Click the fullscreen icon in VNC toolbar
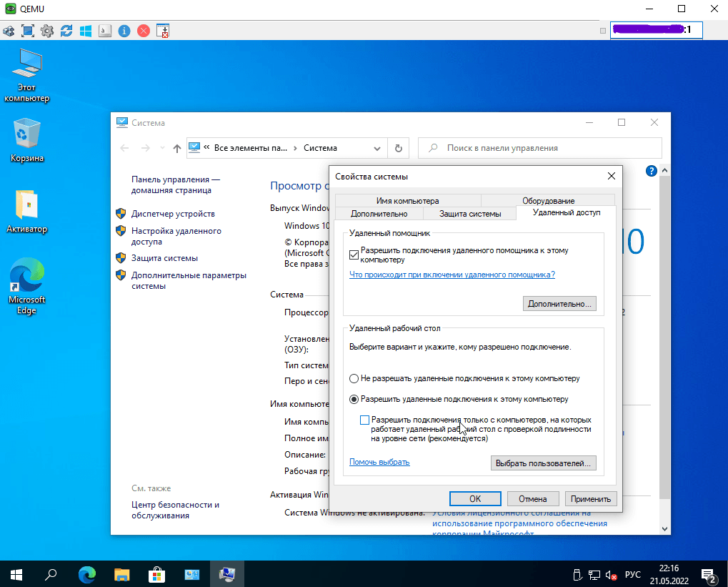This screenshot has height=587, width=728. [28, 31]
